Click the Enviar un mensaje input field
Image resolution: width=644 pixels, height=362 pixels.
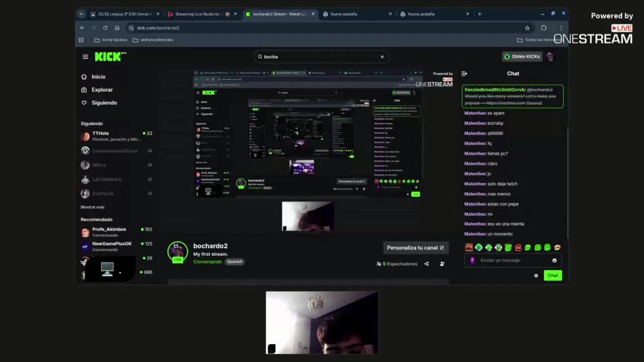click(x=513, y=260)
